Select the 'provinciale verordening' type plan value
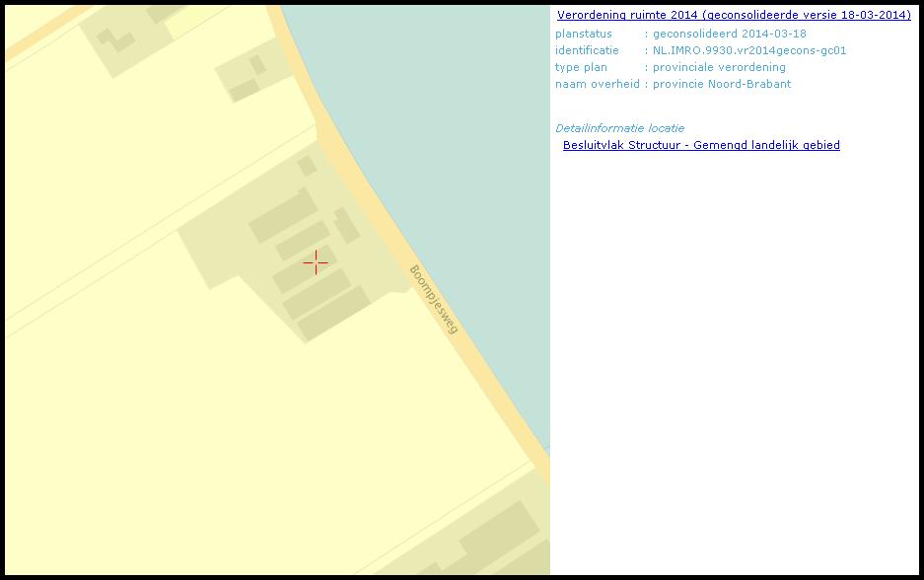This screenshot has height=580, width=924. (x=719, y=67)
